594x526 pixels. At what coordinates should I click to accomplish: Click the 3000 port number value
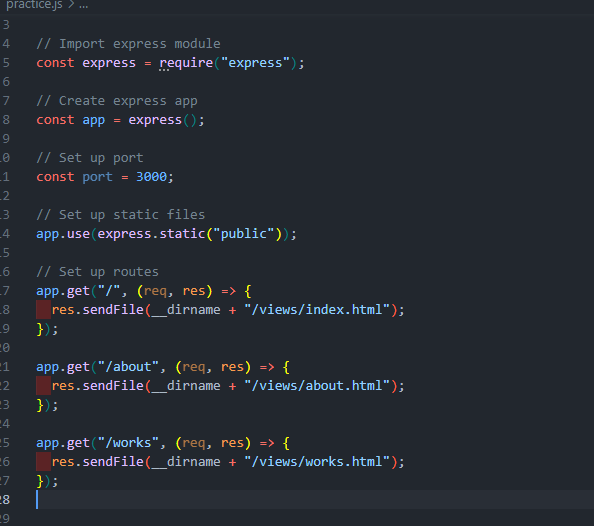(151, 177)
